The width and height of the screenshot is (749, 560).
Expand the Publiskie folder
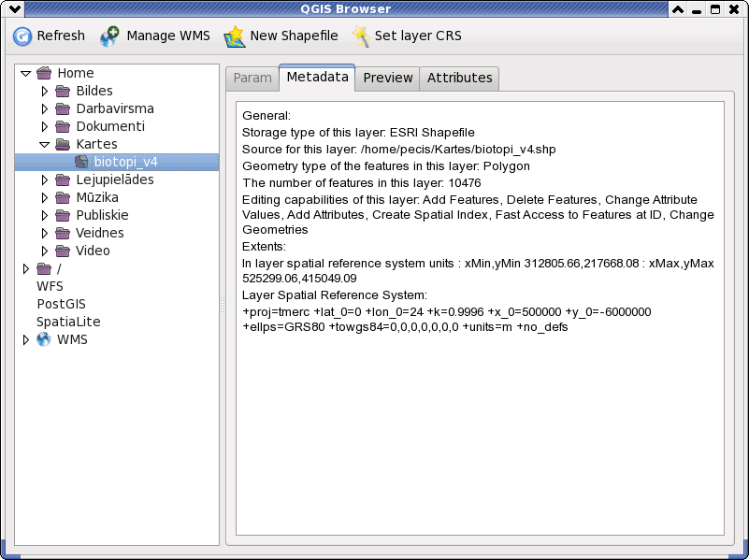[x=45, y=215]
